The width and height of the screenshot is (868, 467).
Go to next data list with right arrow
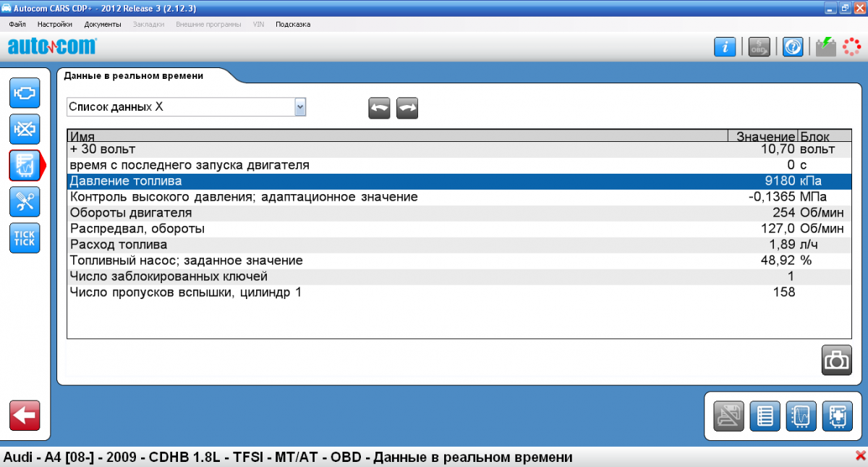coord(407,108)
